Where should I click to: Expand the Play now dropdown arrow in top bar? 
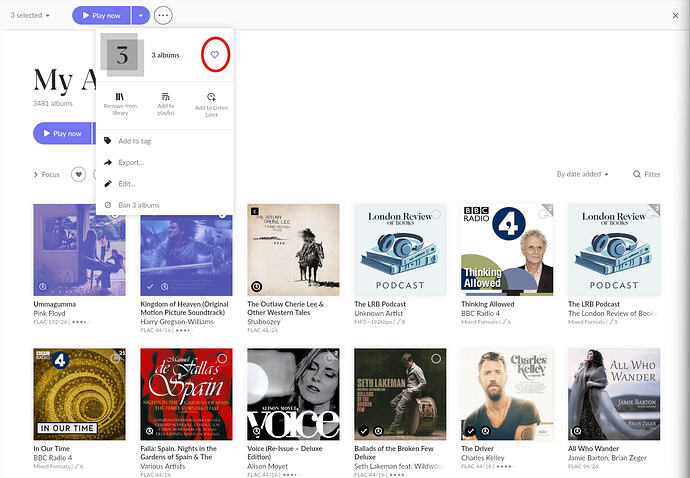coord(140,15)
